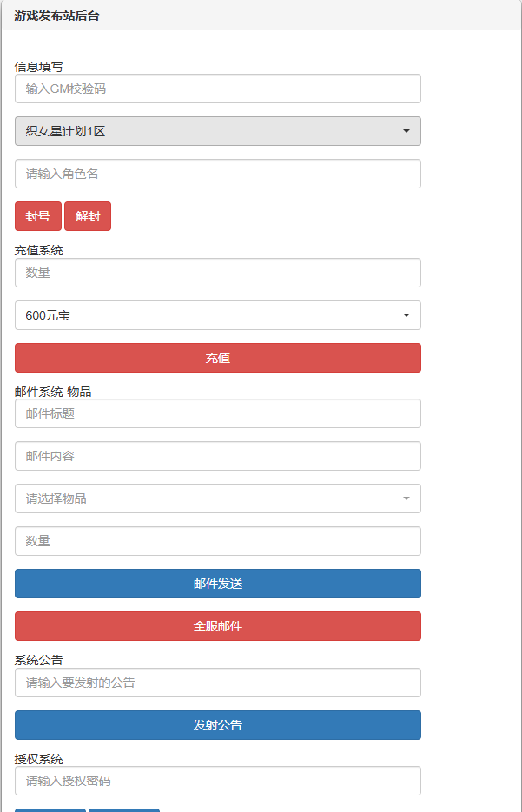Viewport: 522px width, 812px height.
Task: Focus the 输入GM校验码 input field
Action: (217, 89)
